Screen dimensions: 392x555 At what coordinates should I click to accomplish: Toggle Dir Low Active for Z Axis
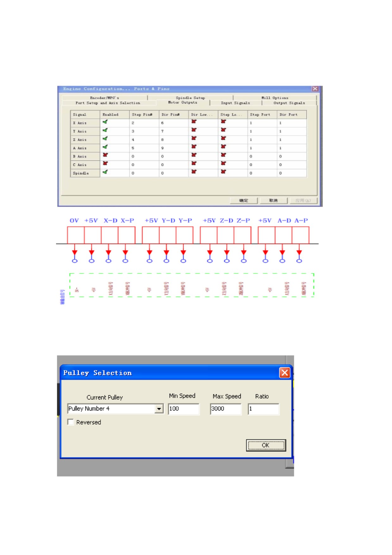click(194, 138)
